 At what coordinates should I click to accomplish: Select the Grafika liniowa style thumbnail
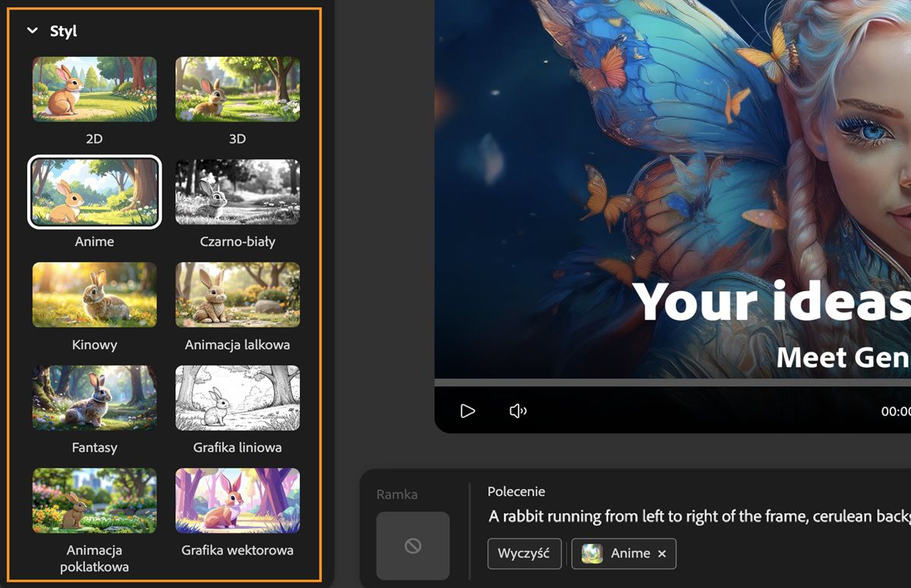coord(238,398)
